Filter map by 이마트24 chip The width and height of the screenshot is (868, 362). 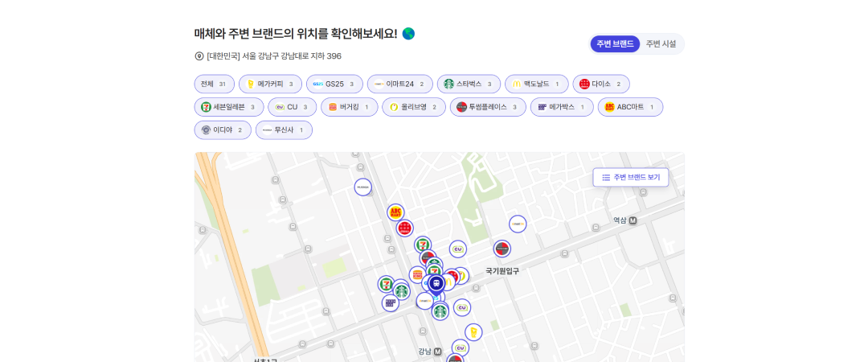click(x=399, y=84)
